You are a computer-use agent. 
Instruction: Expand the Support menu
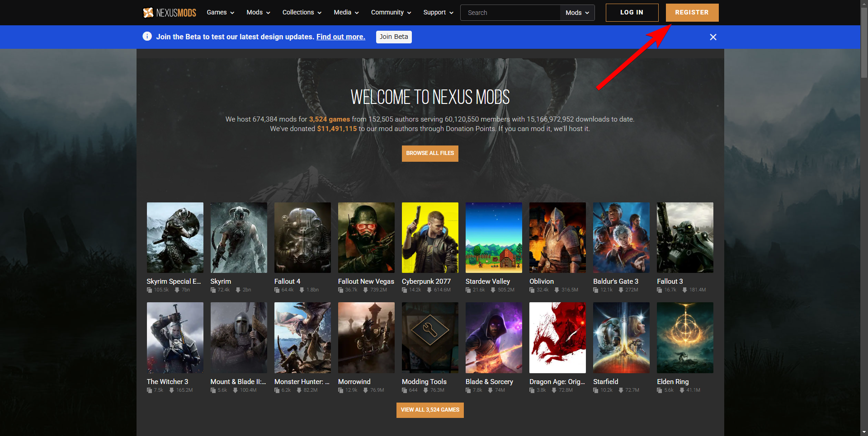pyautogui.click(x=438, y=13)
